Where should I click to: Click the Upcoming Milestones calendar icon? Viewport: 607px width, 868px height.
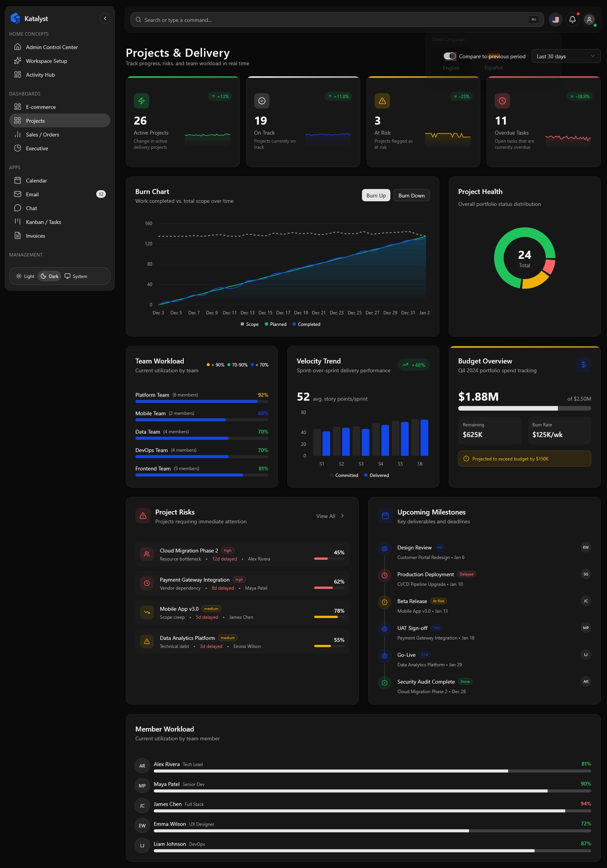(385, 516)
